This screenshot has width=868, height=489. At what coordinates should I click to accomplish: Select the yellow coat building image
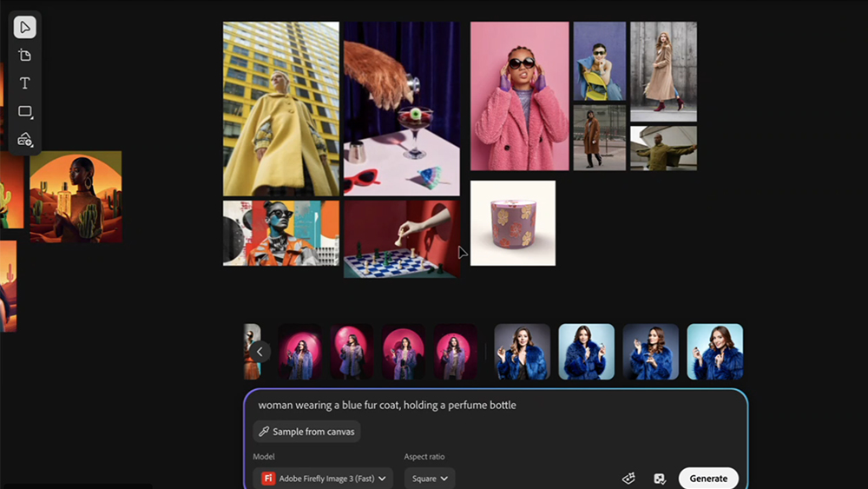(x=281, y=109)
